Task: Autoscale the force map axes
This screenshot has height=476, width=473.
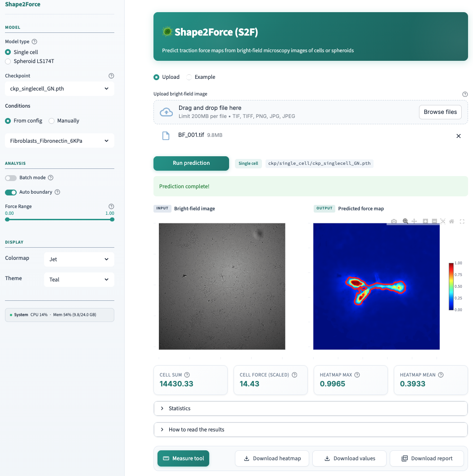Action: click(x=443, y=221)
